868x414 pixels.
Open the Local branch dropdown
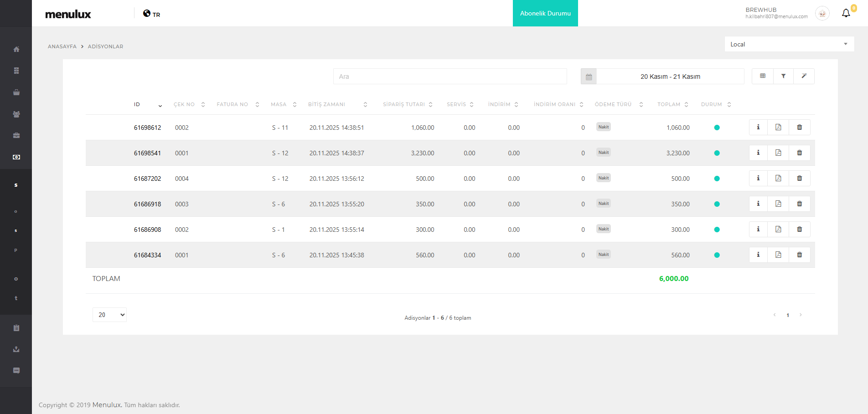tap(789, 44)
